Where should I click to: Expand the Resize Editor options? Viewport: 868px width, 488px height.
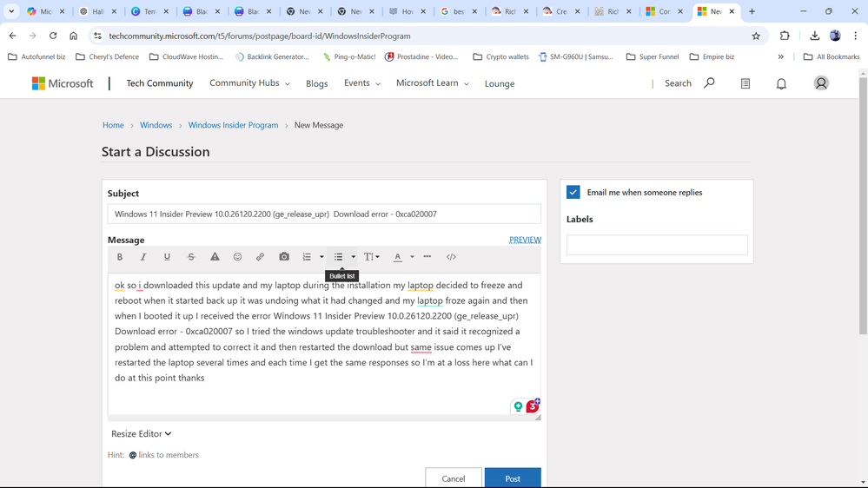(x=141, y=434)
